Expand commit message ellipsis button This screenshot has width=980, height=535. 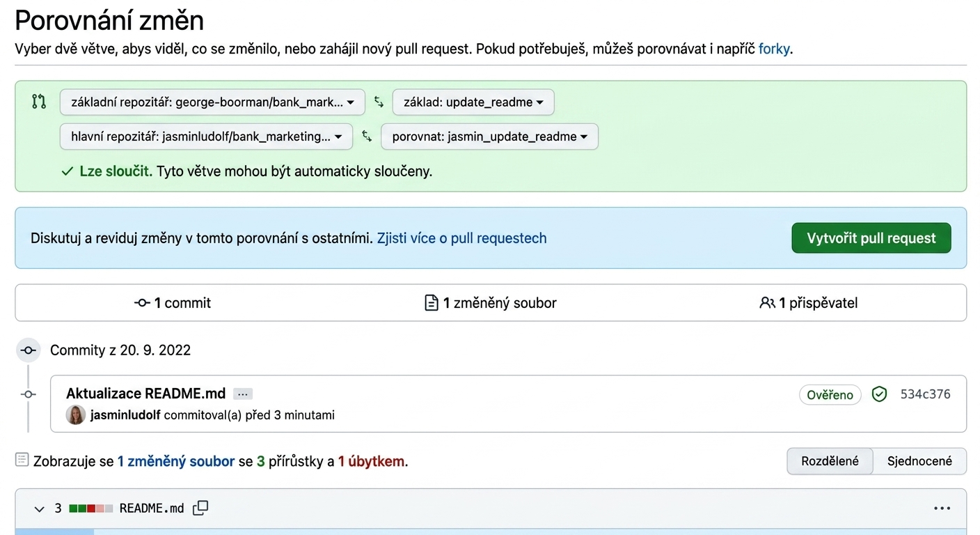coord(243,394)
